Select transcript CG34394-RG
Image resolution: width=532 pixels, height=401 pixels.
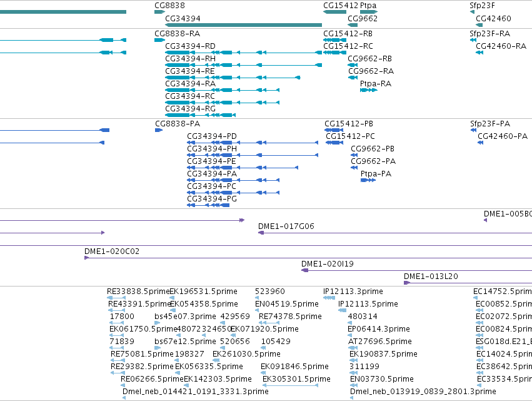point(190,109)
